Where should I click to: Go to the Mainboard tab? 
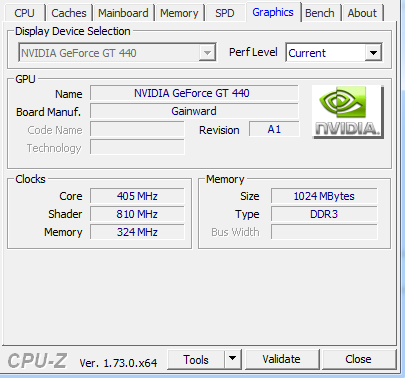[x=123, y=13]
